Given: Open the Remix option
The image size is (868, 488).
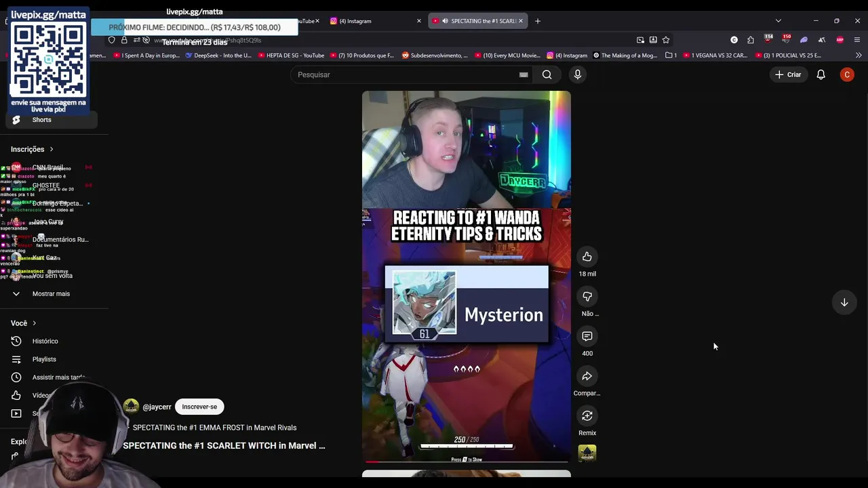Looking at the screenshot, I should (x=587, y=415).
